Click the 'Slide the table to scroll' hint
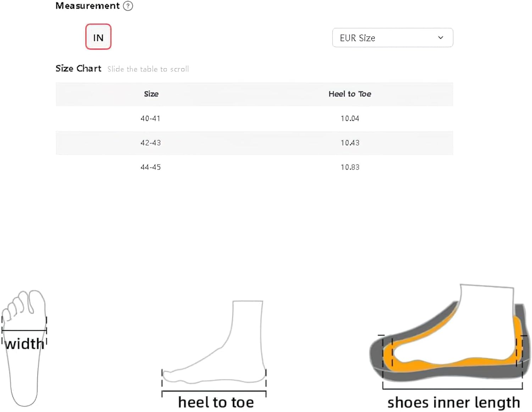The image size is (532, 412). click(x=148, y=69)
